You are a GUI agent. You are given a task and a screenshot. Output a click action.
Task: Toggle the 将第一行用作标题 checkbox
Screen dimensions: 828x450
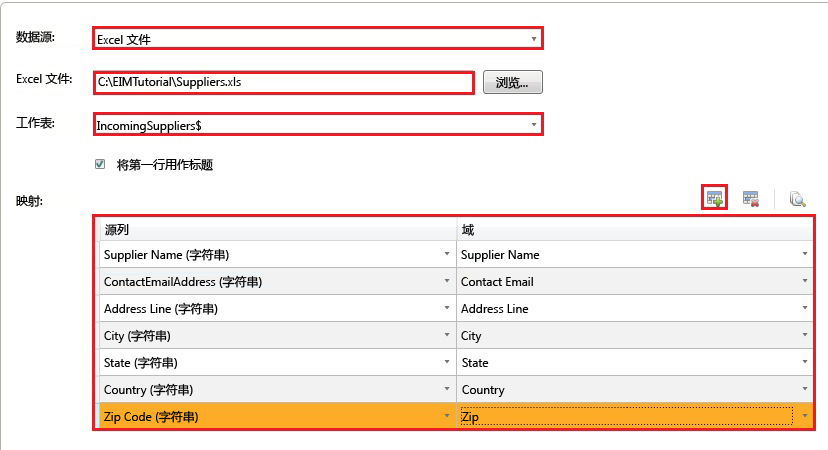100,164
